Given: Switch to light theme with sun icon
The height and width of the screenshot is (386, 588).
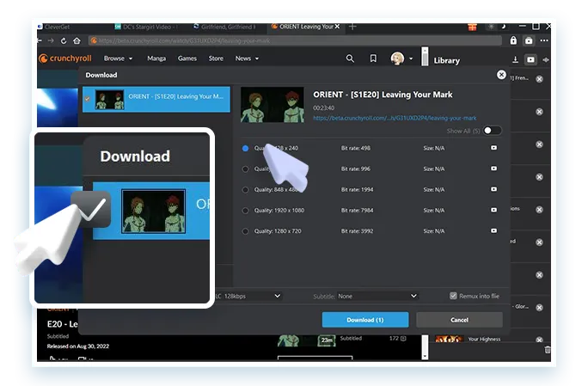Looking at the screenshot, I should [491, 27].
